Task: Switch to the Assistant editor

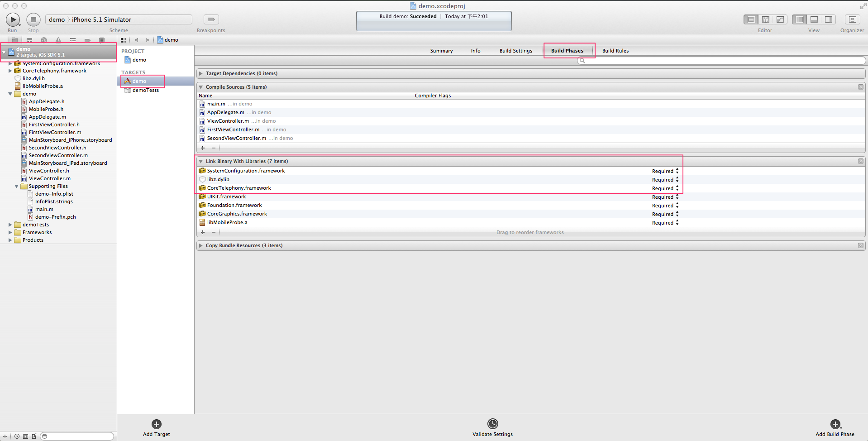Action: [766, 19]
